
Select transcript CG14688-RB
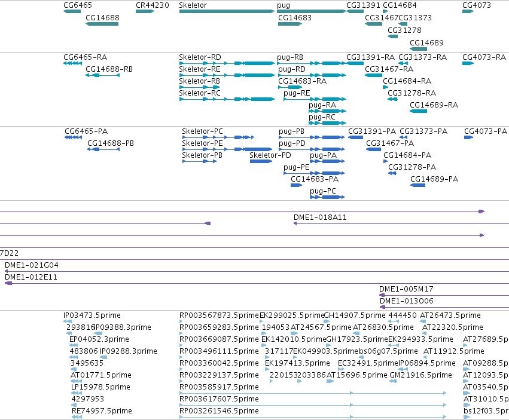109,69
